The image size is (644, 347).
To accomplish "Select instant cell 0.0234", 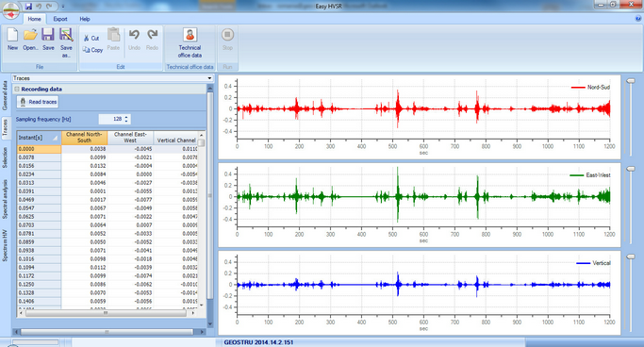I will tap(39, 174).
